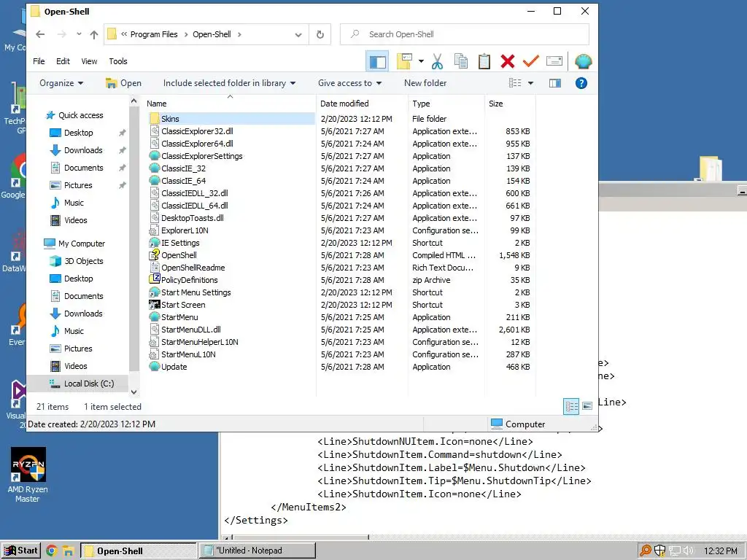Select the Skins folder icon

[154, 119]
